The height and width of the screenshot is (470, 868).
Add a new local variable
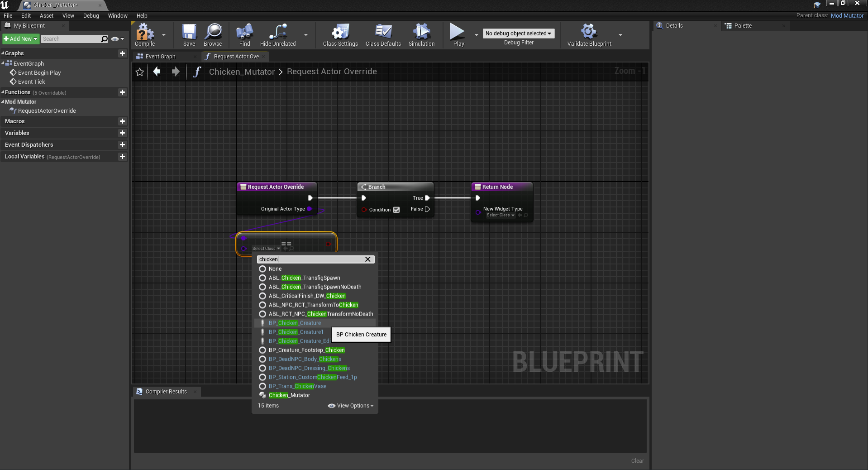tap(122, 157)
